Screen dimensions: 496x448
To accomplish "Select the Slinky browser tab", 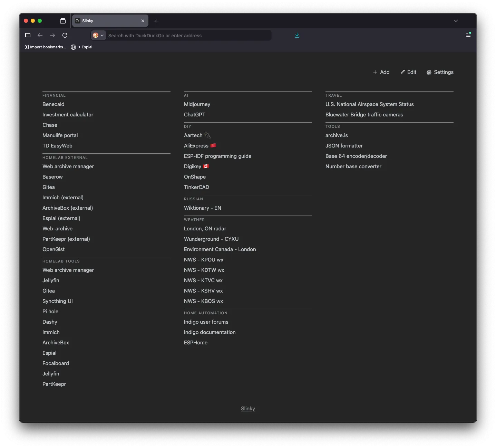I will [x=110, y=21].
